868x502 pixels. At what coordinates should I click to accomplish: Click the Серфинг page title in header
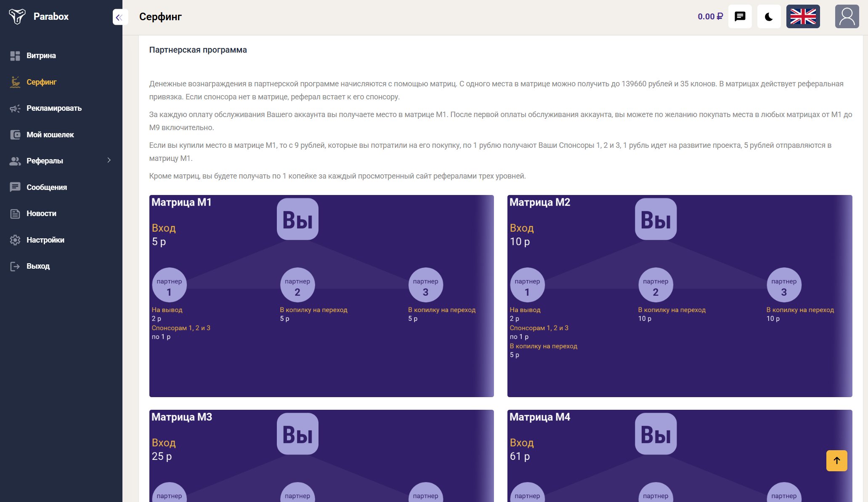pos(160,17)
